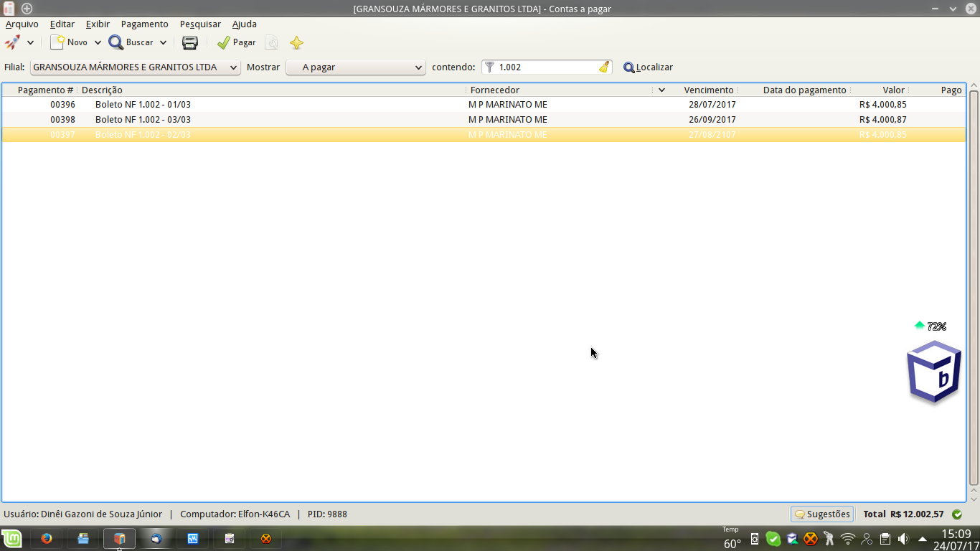The height and width of the screenshot is (551, 980).
Task: Pay the selected bill with Pagar
Action: pos(236,42)
